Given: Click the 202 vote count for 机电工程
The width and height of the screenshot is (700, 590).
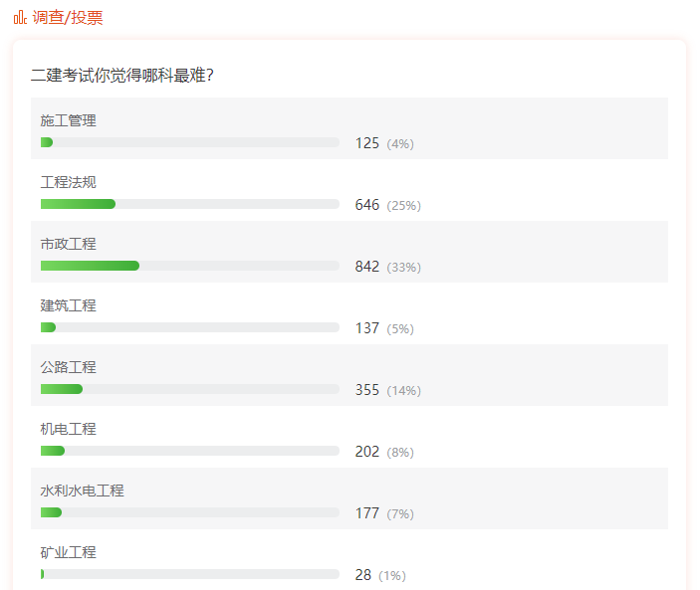Looking at the screenshot, I should point(367,452).
